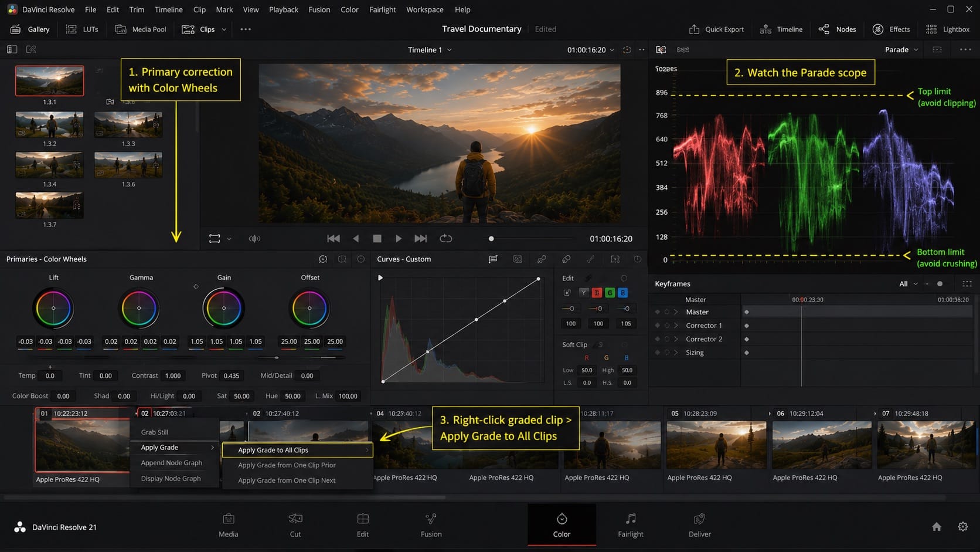Open the Parade scope type dropdown
980x552 pixels.
tap(901, 50)
